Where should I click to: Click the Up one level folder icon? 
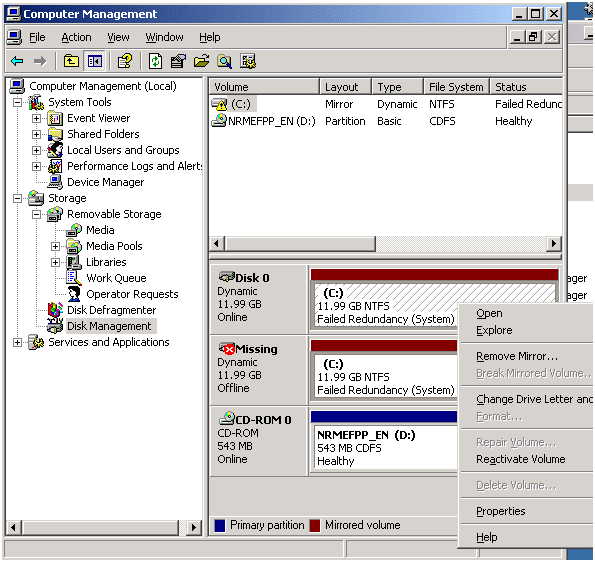pos(71,61)
